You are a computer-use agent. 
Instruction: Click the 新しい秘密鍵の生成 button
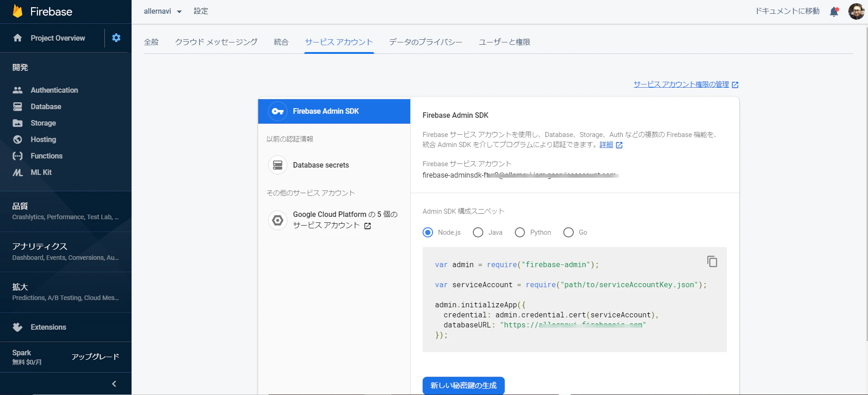464,385
